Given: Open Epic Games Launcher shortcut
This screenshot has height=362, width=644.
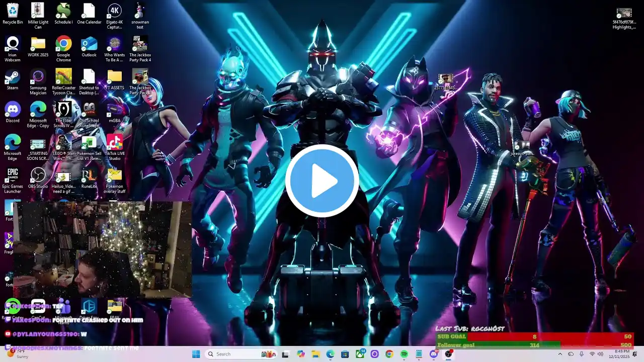Looking at the screenshot, I should [13, 180].
